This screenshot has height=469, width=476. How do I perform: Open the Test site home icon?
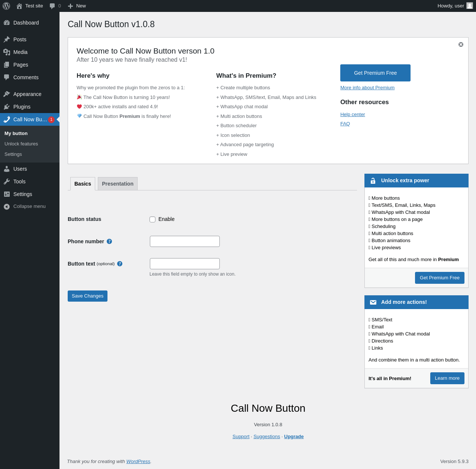click(19, 6)
